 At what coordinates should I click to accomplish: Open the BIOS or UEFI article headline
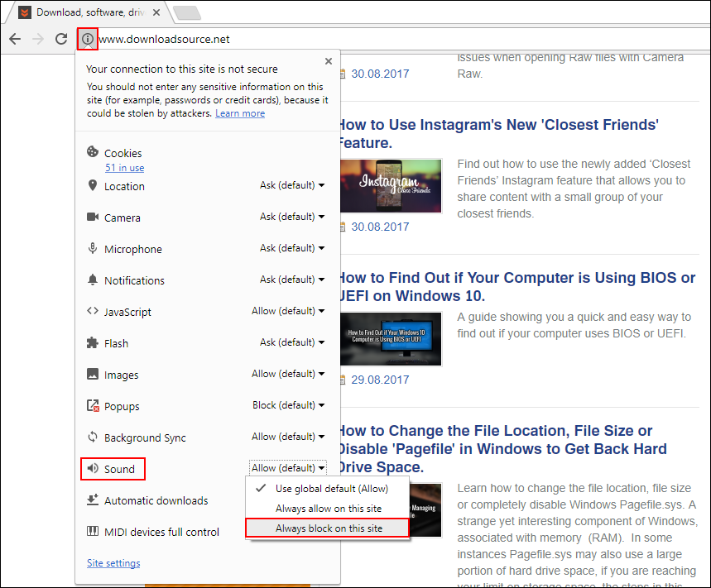tap(517, 287)
